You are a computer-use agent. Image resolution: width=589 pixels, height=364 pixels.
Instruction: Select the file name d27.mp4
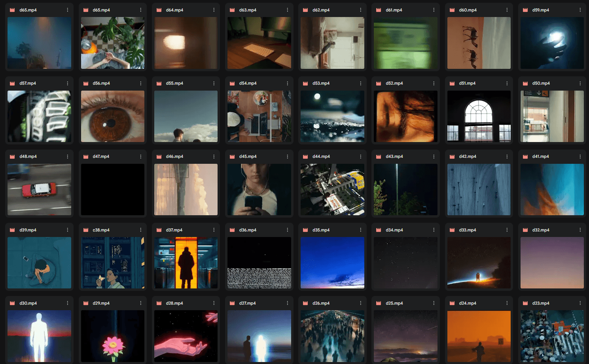pyautogui.click(x=248, y=303)
